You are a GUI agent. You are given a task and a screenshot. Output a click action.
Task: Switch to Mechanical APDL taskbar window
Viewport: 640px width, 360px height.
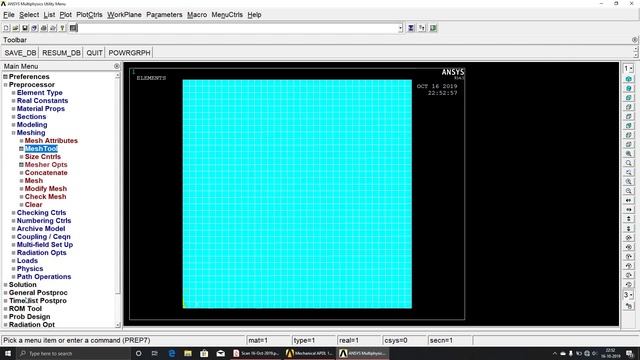(310, 353)
